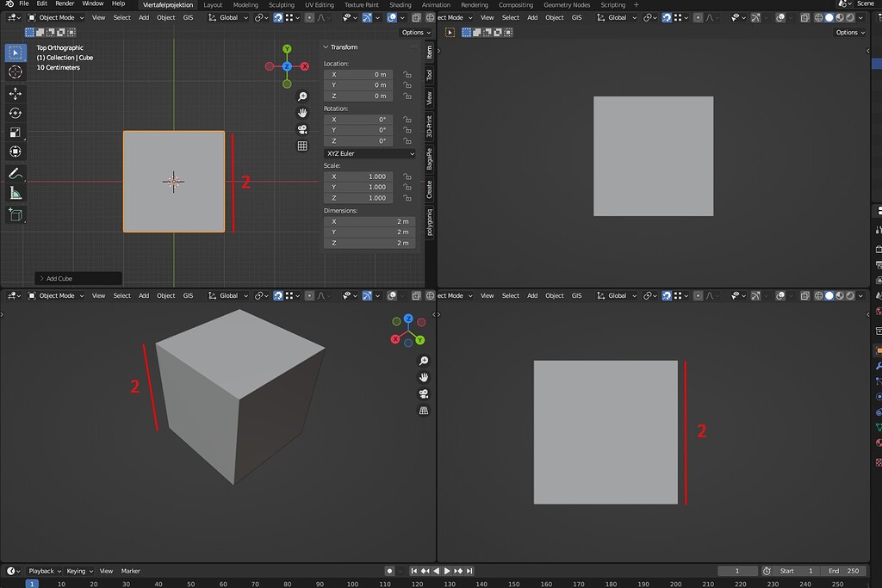This screenshot has width=882, height=588.
Task: Select the Scale tool
Action: 15,132
